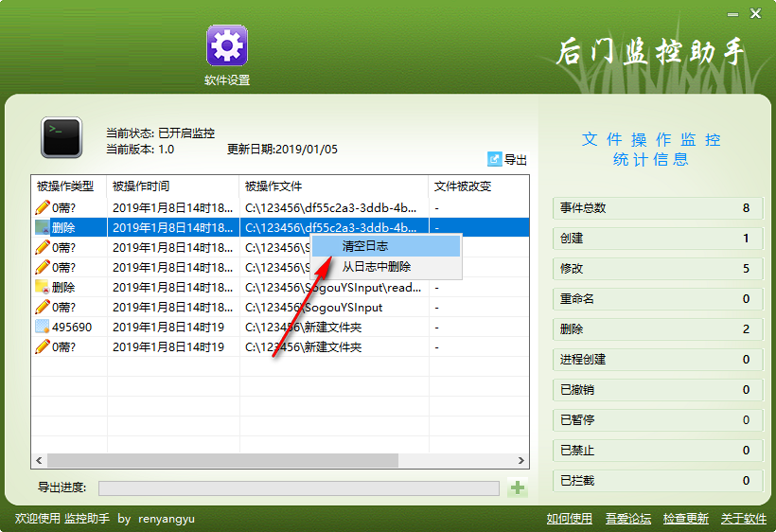Click the 软件设置 label
This screenshot has width=776, height=532.
click(x=227, y=80)
